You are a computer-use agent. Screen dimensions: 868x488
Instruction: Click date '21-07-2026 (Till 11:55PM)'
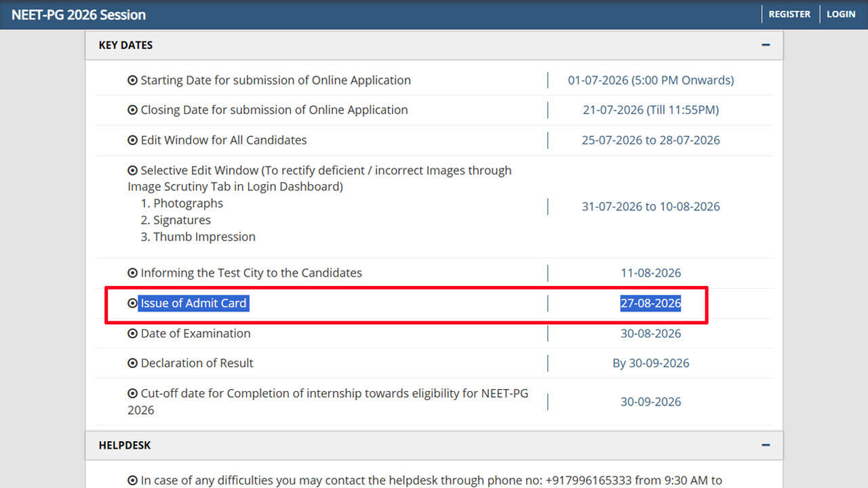click(651, 110)
